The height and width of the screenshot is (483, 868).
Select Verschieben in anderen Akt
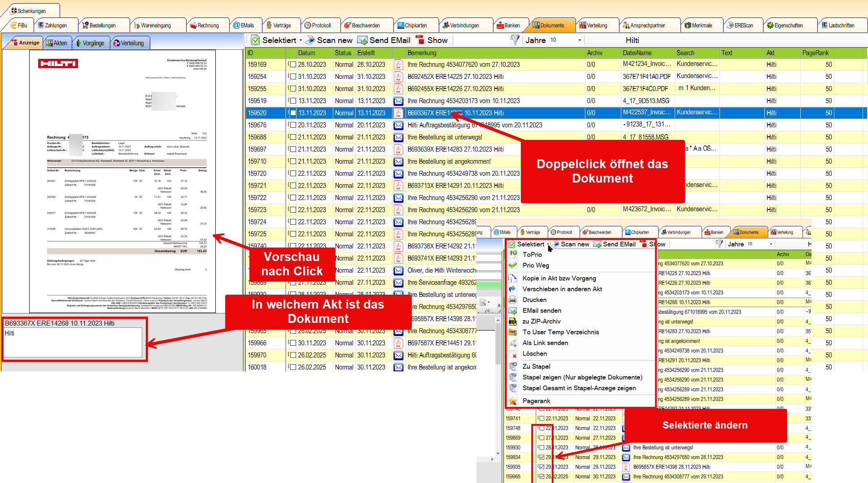pos(562,289)
